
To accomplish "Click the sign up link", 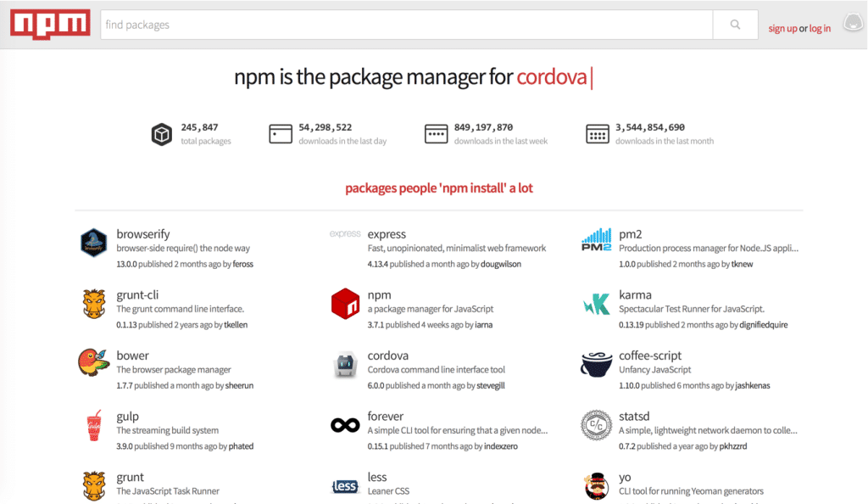I will (782, 28).
